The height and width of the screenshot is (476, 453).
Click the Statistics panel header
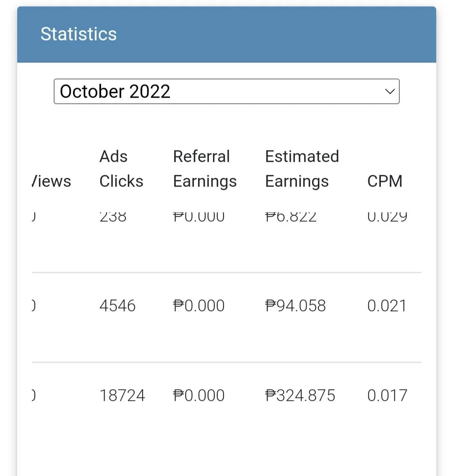pyautogui.click(x=226, y=34)
